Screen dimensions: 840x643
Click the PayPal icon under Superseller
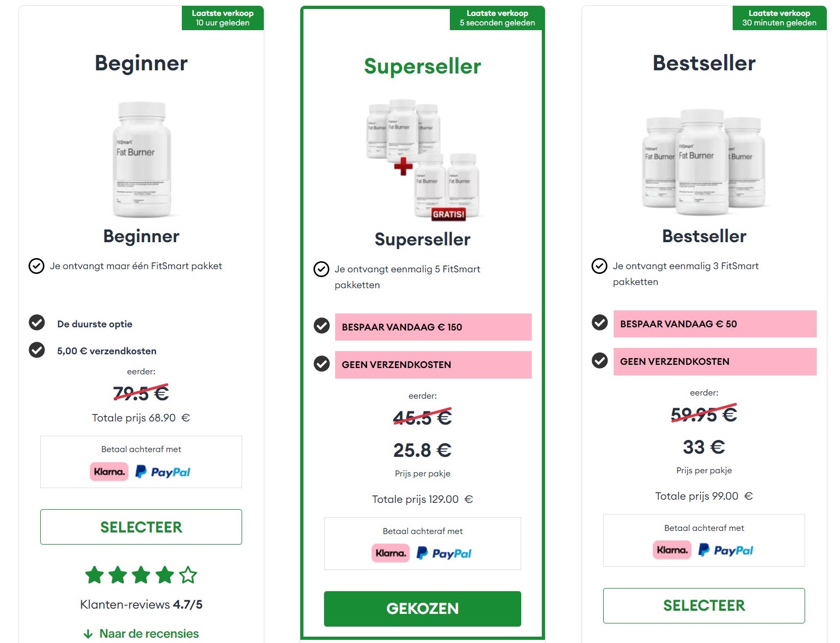(x=445, y=553)
